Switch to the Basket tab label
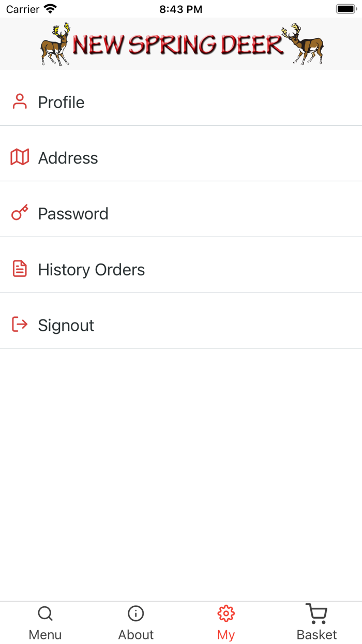 316,635
